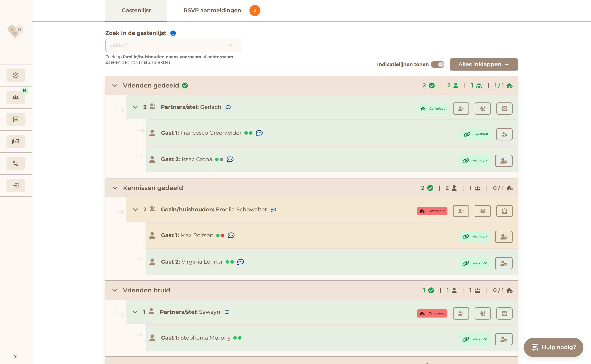
Task: Click Ontbreekt badge for Emelia Schowalter
Action: [x=432, y=211]
